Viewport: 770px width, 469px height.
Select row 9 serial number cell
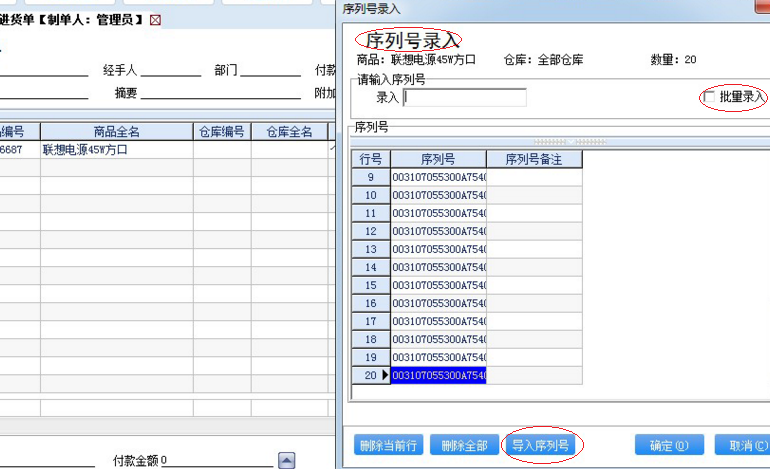point(438,177)
